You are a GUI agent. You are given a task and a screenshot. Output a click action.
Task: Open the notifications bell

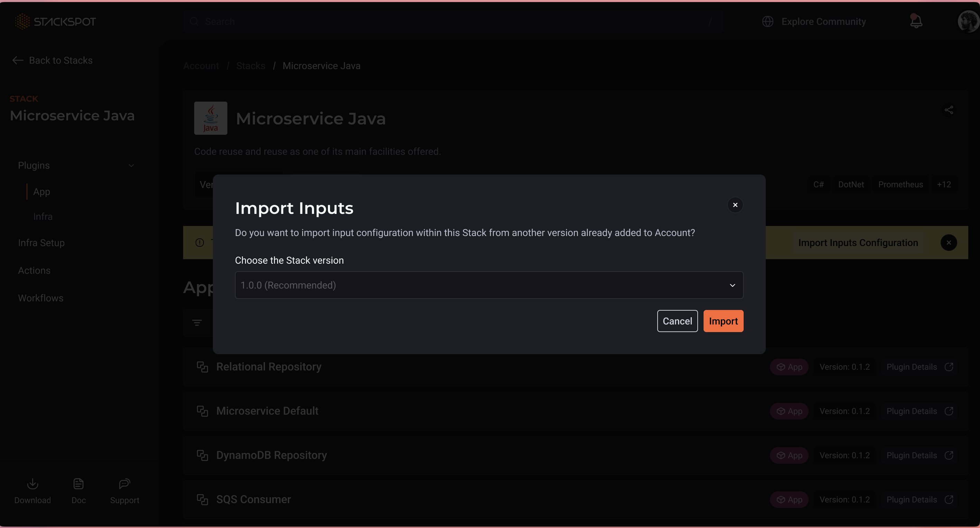pos(916,22)
